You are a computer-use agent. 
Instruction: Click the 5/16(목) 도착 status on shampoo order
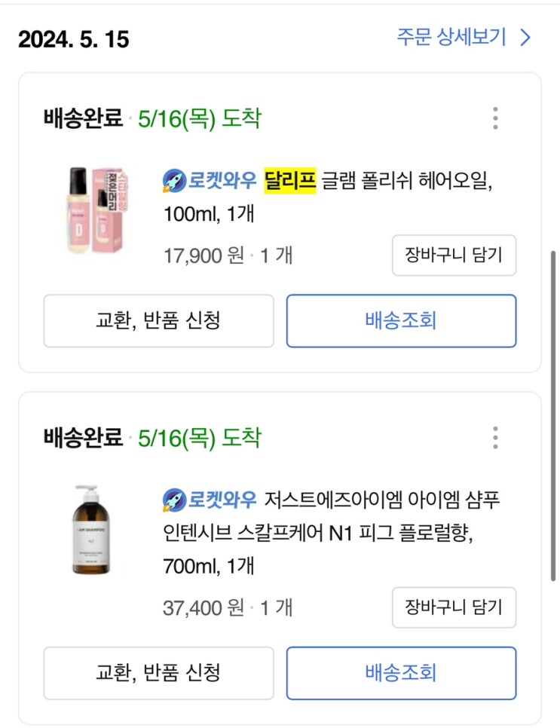coord(199,437)
